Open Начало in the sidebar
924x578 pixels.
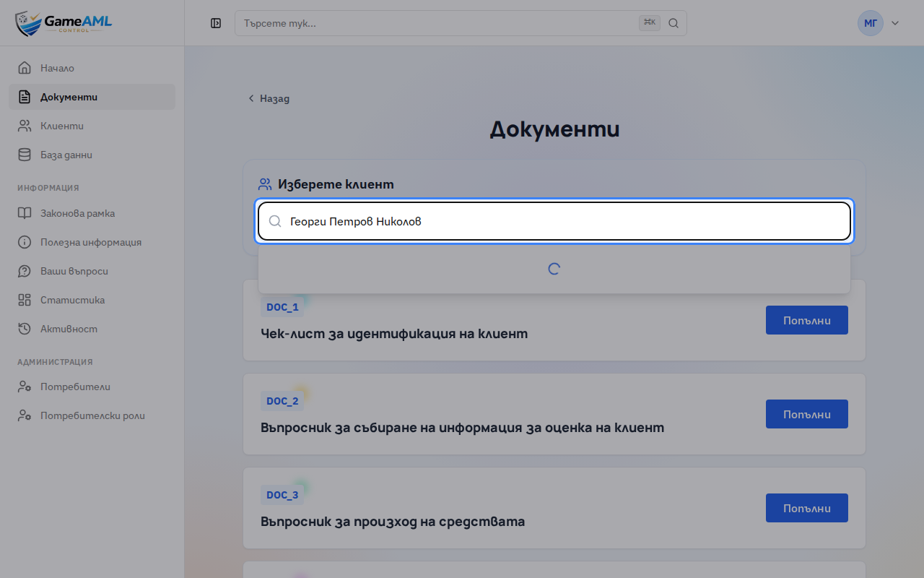92,68
